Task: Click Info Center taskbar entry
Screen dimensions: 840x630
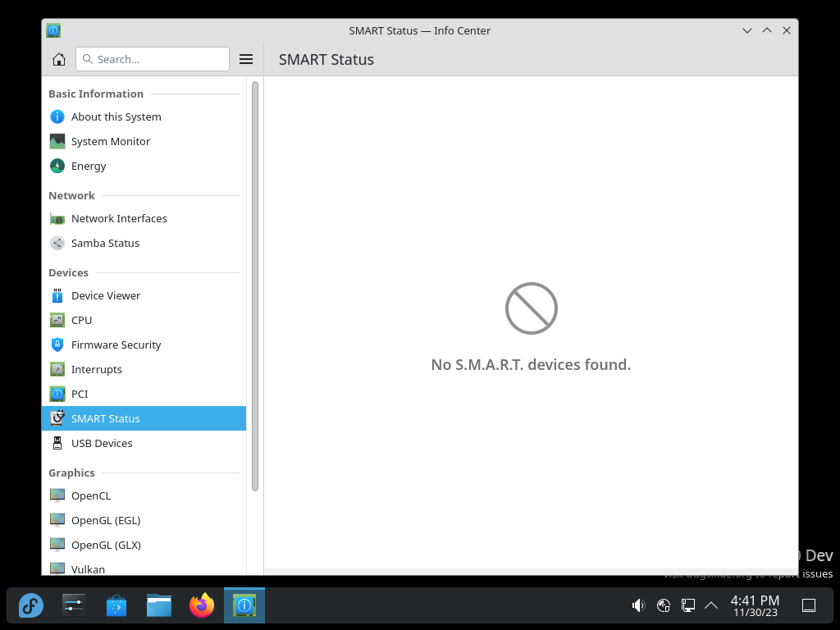Action: 244,606
